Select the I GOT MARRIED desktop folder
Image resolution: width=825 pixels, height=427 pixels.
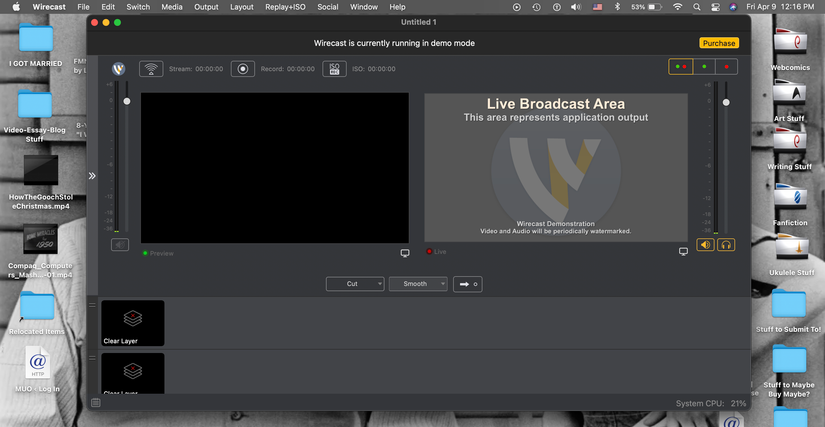(36, 45)
